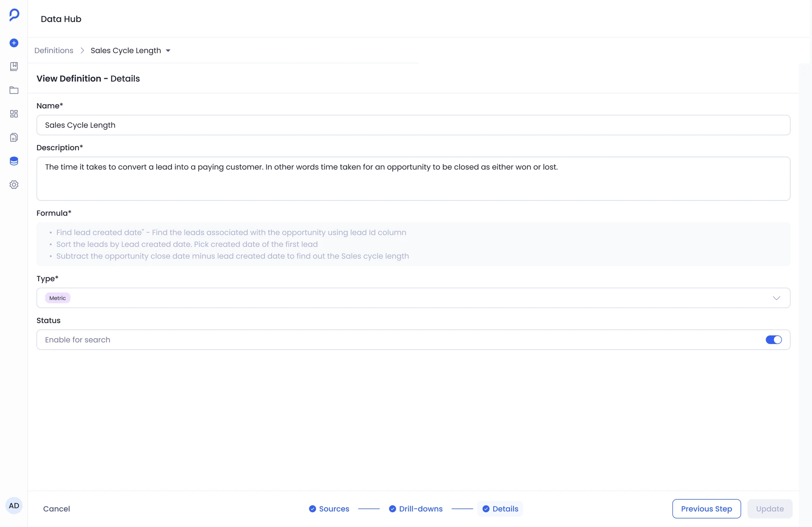Click the 'Subtract the opportunity close date' line
This screenshot has height=527, width=812.
[x=232, y=256]
